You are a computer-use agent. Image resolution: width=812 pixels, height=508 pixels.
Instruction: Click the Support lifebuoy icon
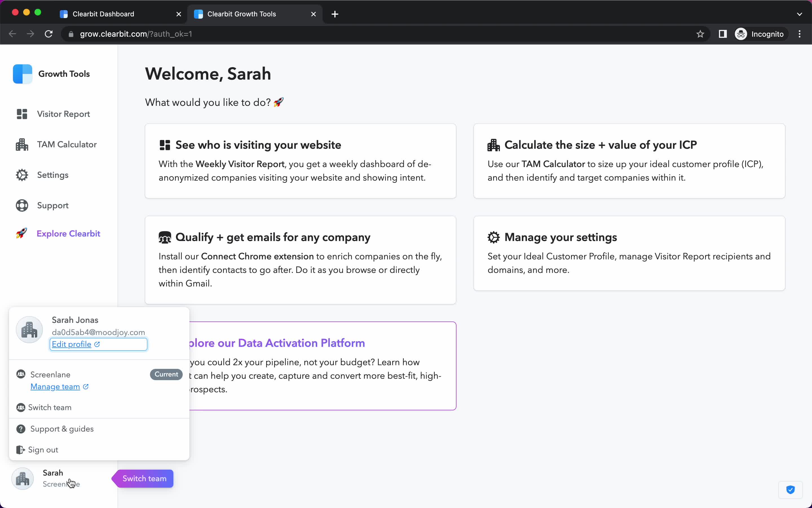[x=22, y=206]
